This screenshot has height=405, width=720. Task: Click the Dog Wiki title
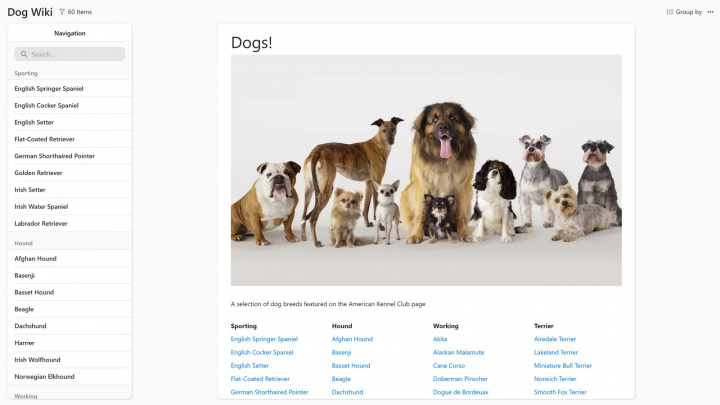(30, 12)
